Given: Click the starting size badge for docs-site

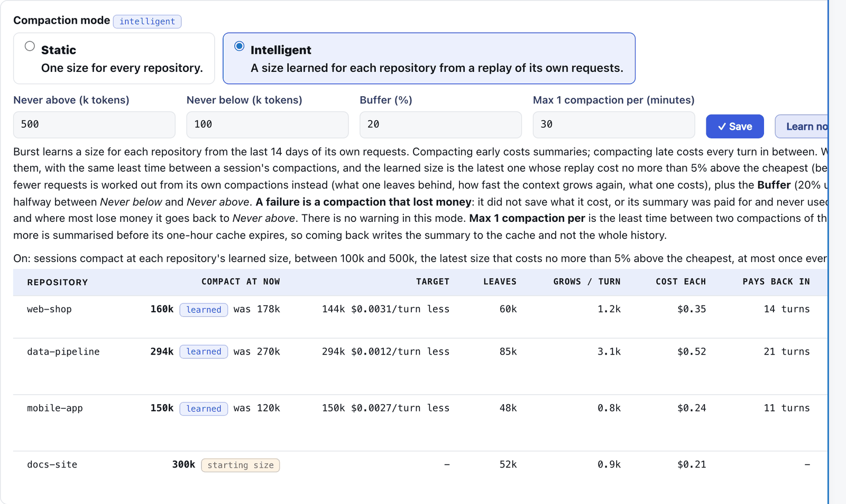Looking at the screenshot, I should pyautogui.click(x=241, y=465).
